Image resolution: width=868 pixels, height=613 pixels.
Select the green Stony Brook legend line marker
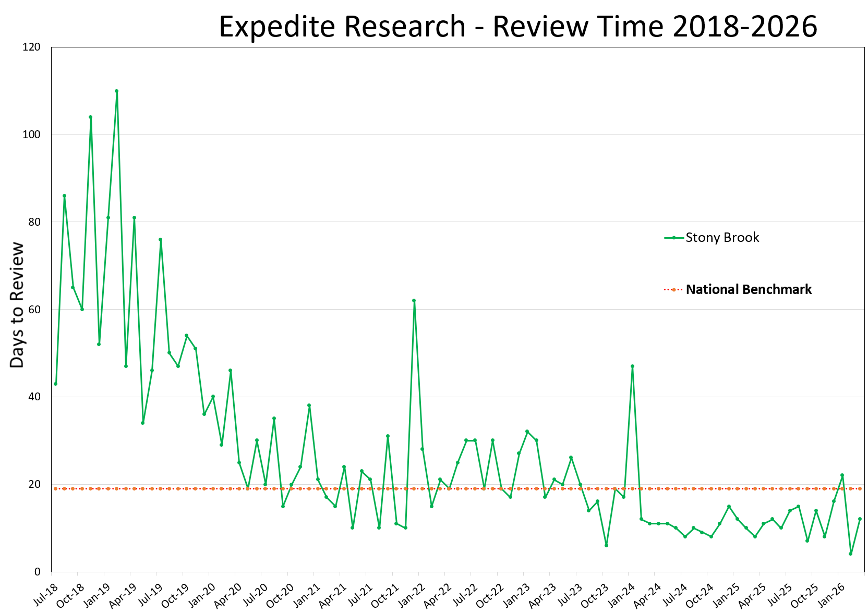click(x=673, y=238)
